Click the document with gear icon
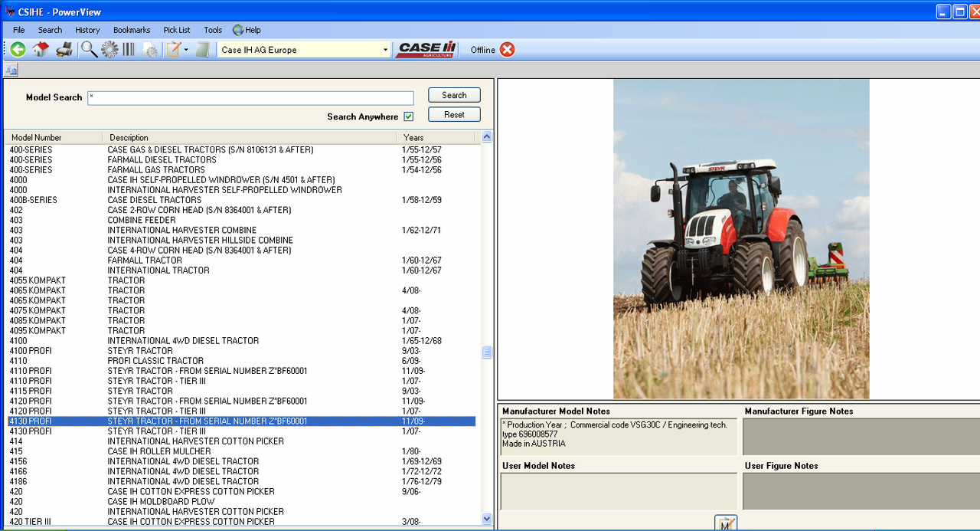The image size is (980, 531). click(150, 51)
